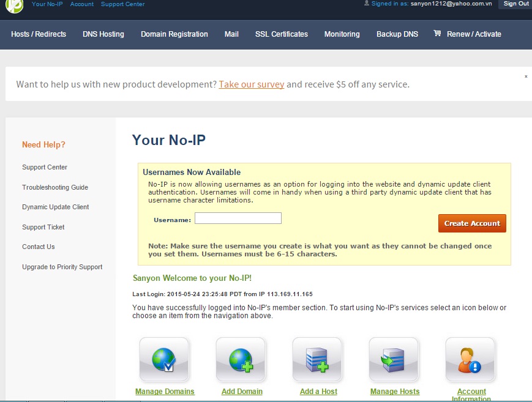This screenshot has height=402, width=532.
Task: Open the Manage Domains globe icon
Action: click(x=164, y=360)
